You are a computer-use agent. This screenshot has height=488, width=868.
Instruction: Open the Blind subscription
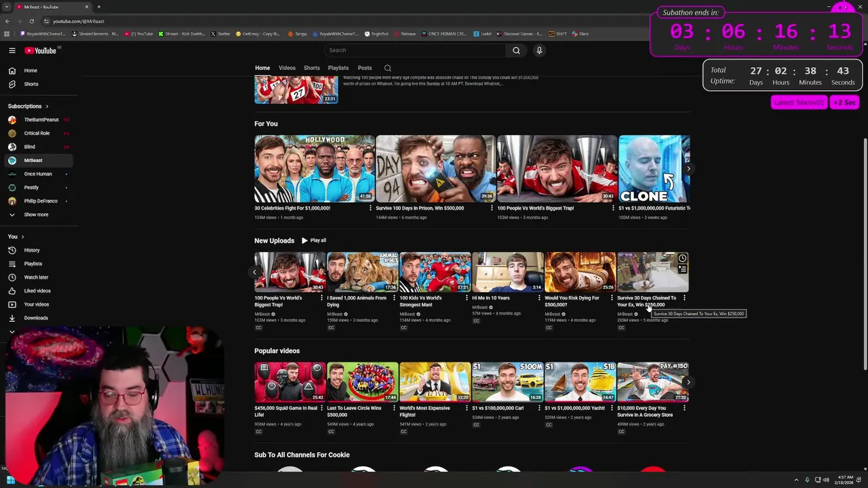(40, 147)
